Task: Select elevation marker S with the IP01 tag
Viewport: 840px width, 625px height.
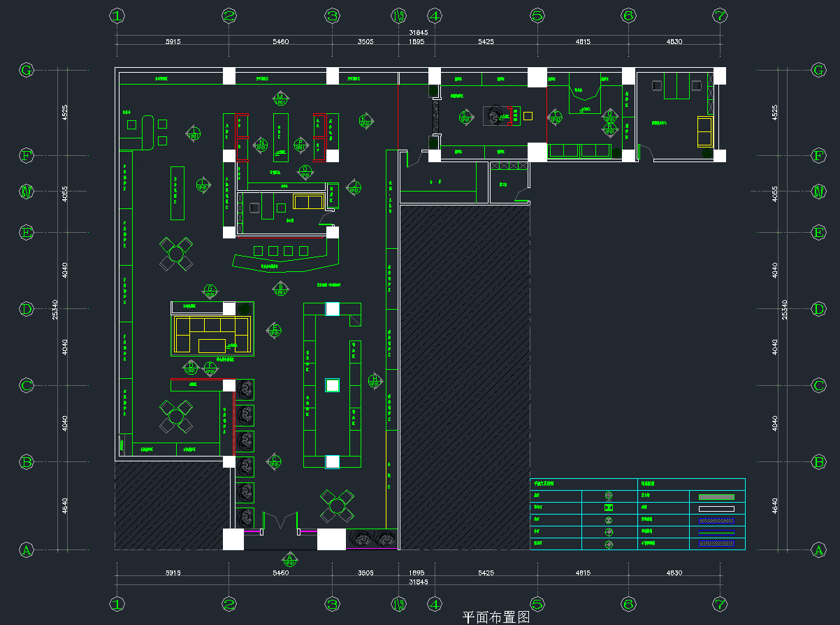Action: pyautogui.click(x=465, y=117)
